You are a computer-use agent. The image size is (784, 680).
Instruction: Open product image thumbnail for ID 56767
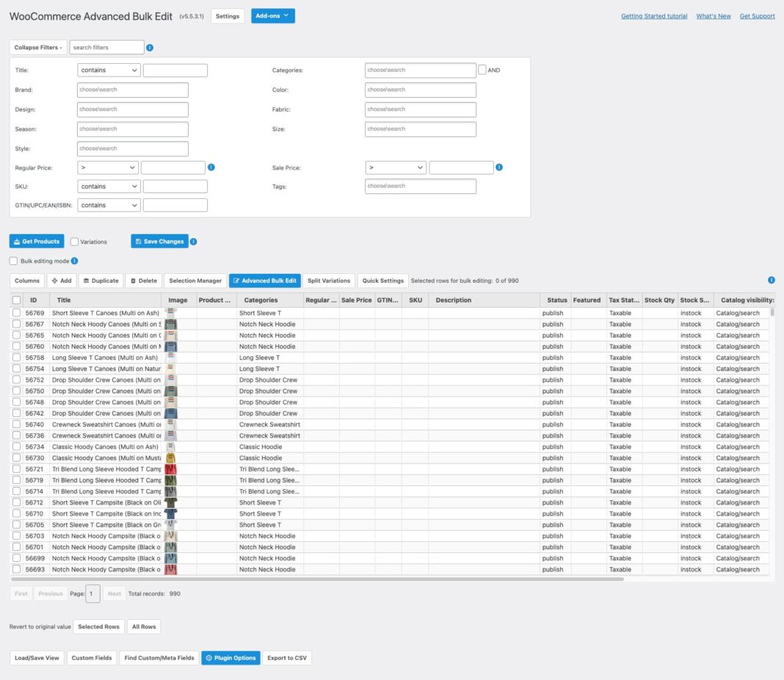tap(171, 324)
